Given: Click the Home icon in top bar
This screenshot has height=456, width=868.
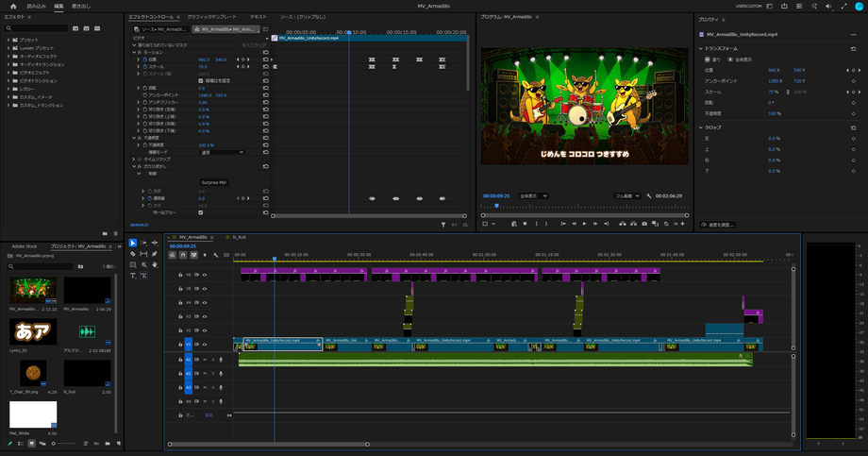Looking at the screenshot, I should coord(13,6).
